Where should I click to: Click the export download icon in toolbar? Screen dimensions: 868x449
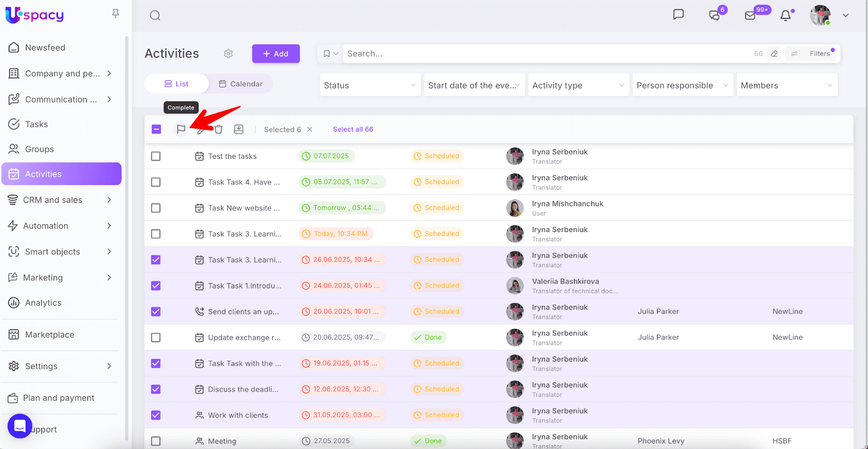pos(239,129)
